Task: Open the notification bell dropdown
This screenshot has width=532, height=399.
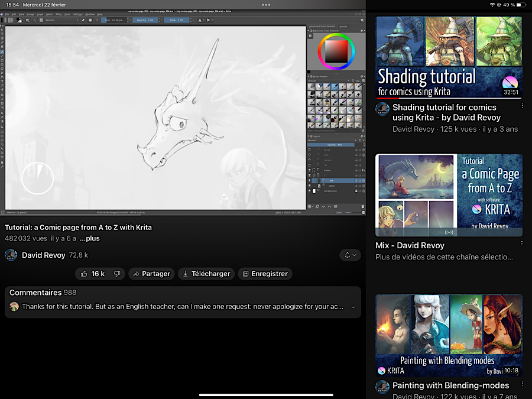Action: point(350,255)
